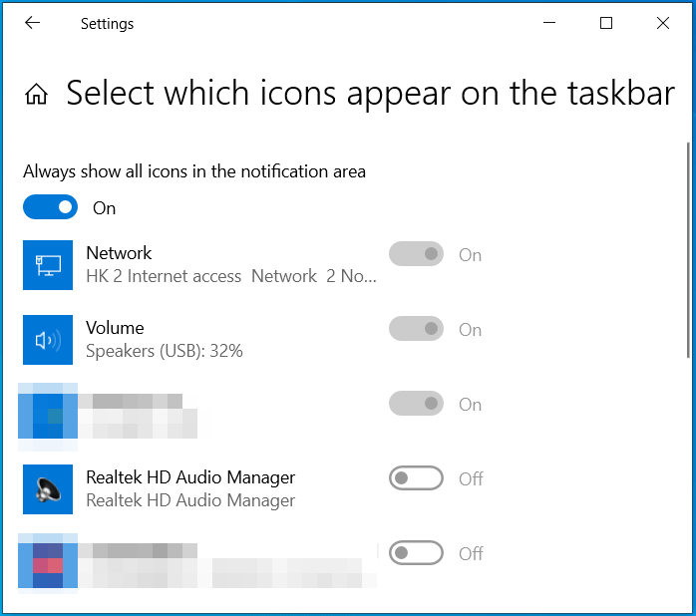Enable the Realtek HD Audio Manager switch
Viewport: 696px width, 616px height.
coord(417,478)
